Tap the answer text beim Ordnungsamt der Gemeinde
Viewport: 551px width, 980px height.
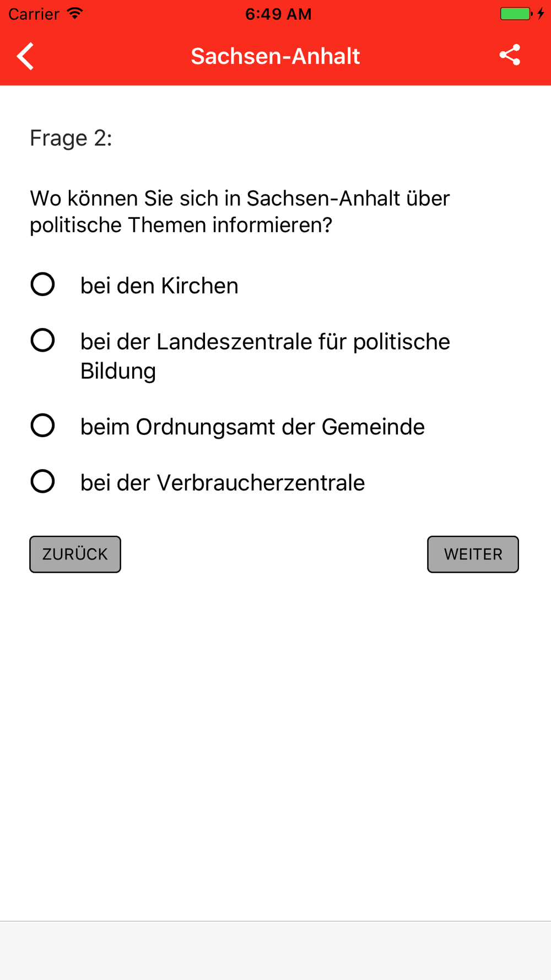[x=252, y=427]
